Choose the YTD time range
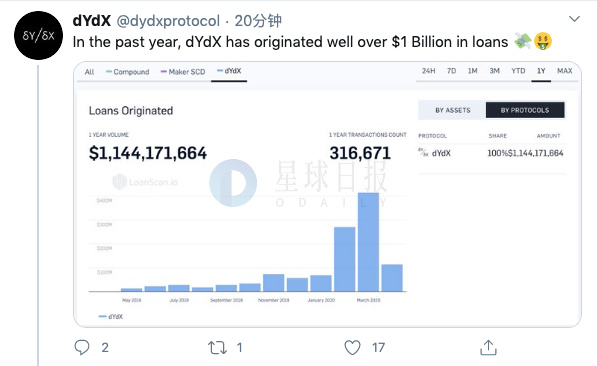 pos(518,71)
